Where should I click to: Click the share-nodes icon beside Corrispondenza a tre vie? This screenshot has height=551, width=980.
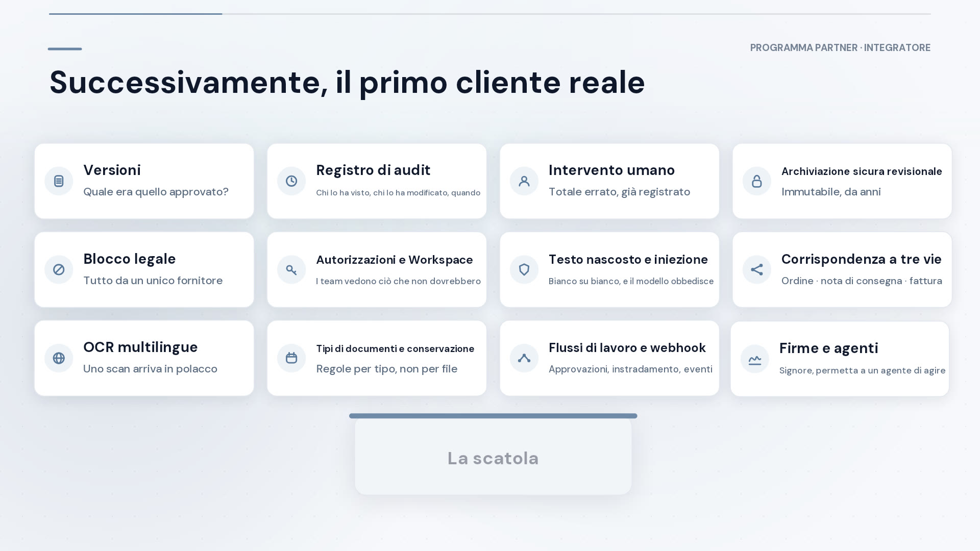757,269
